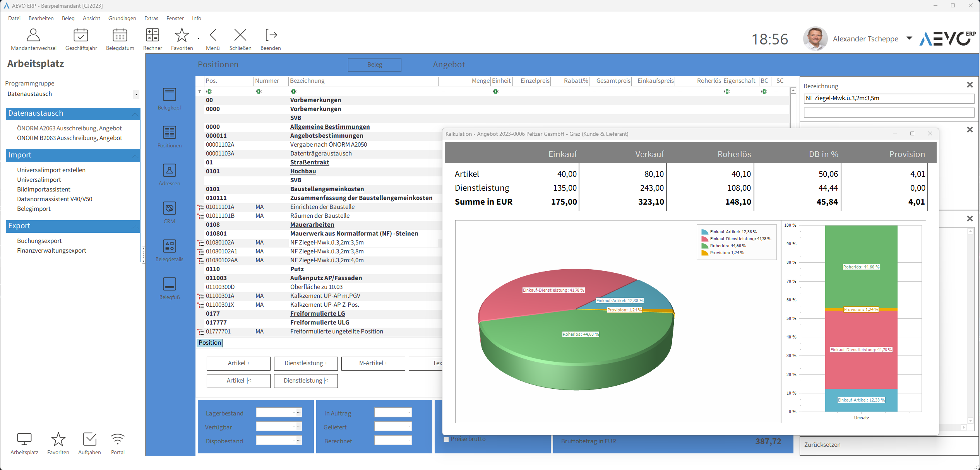Open ÖNORM A2063 Ausschreibung, Angebot
Screen dimensions: 980x470
(69, 128)
